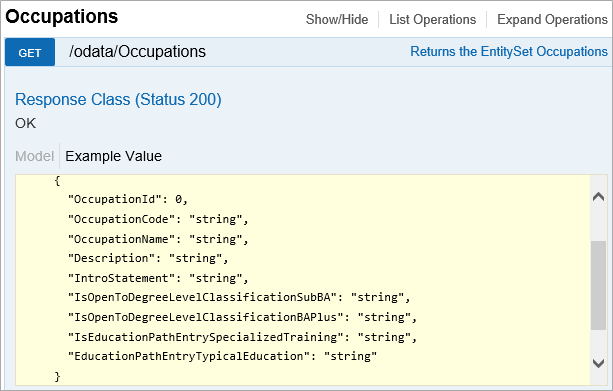Click the Response Class (Status 200) heading
Image resolution: width=613 pixels, height=391 pixels.
point(118,99)
